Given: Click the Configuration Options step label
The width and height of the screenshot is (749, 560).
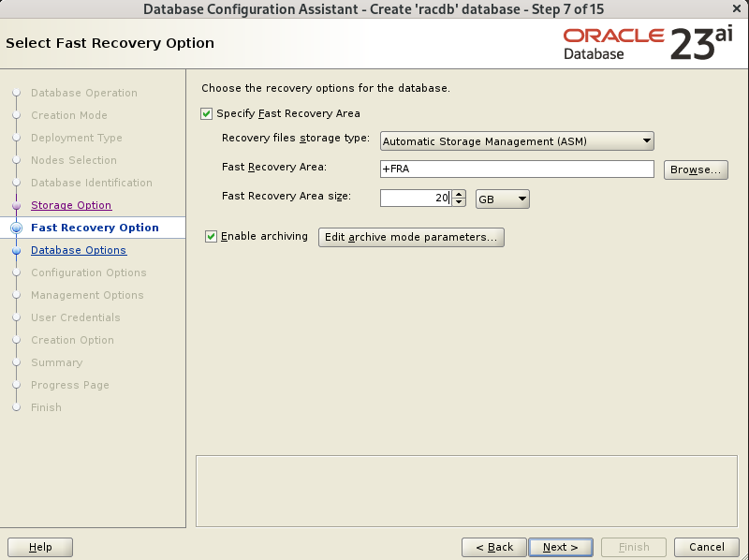Looking at the screenshot, I should [x=89, y=273].
